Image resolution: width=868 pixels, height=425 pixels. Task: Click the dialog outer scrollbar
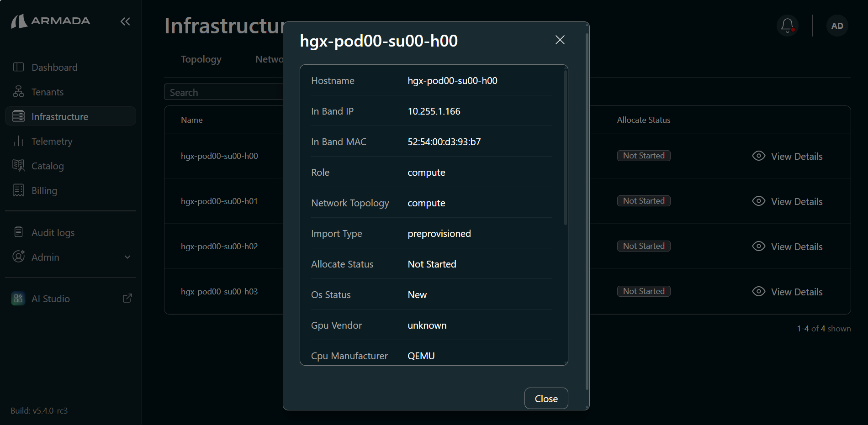coord(587,212)
